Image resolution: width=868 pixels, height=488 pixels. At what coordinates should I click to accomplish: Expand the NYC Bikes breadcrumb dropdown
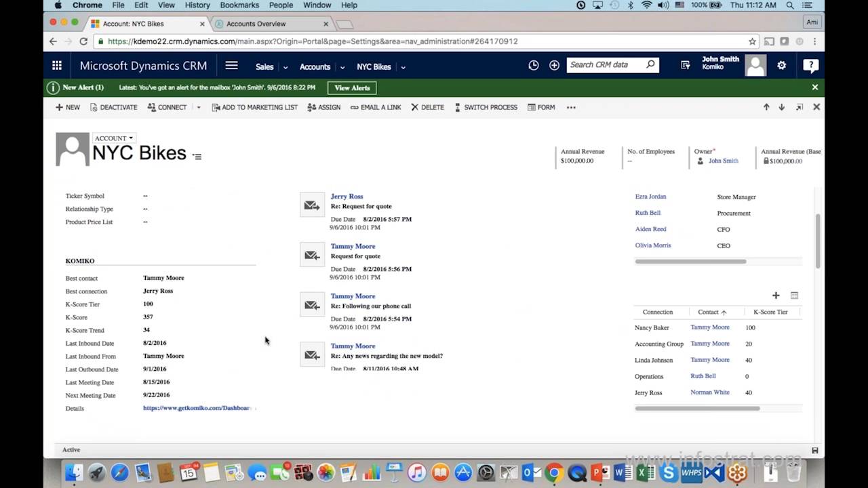(x=403, y=67)
